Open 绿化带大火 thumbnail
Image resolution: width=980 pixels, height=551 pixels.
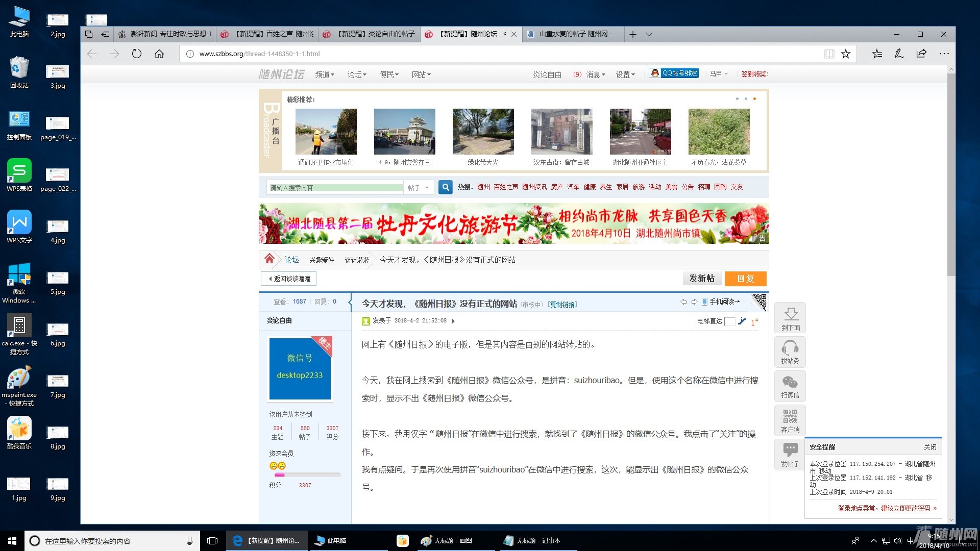(x=483, y=132)
